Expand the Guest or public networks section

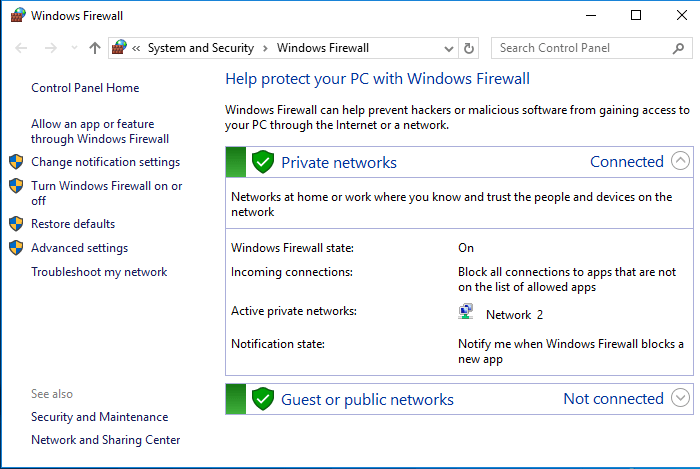[680, 398]
